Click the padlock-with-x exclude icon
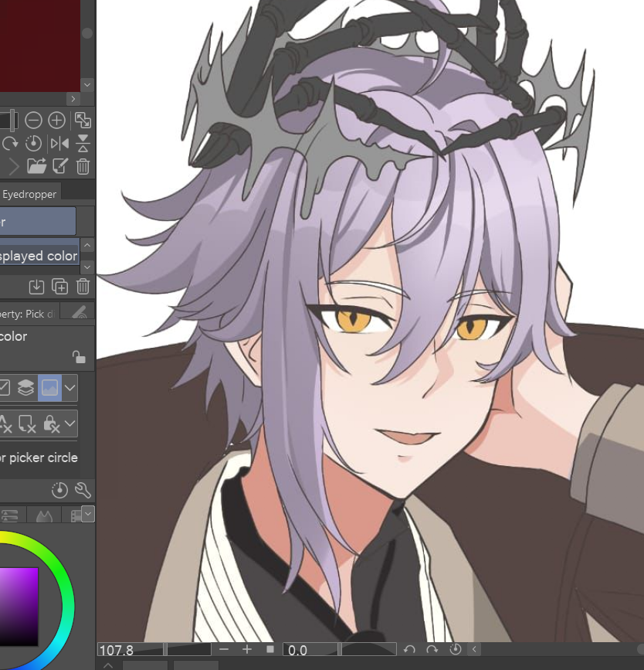The width and height of the screenshot is (644, 670). (52, 424)
